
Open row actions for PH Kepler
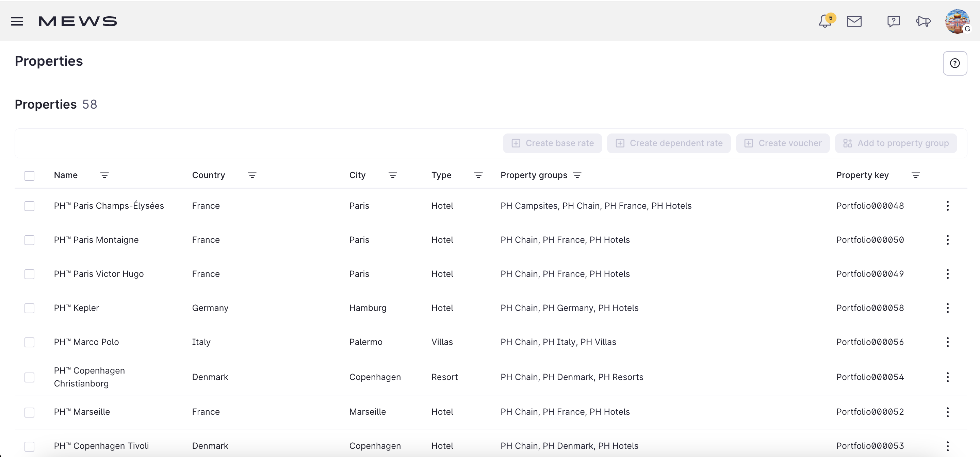[x=948, y=308]
